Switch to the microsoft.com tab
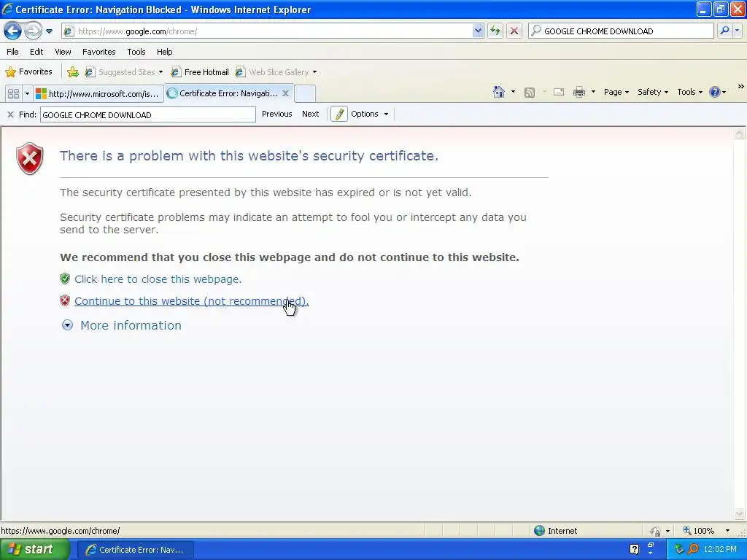 point(98,93)
